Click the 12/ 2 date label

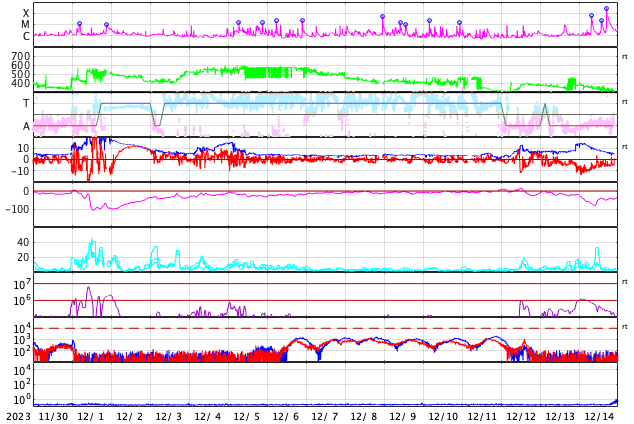coord(130,417)
